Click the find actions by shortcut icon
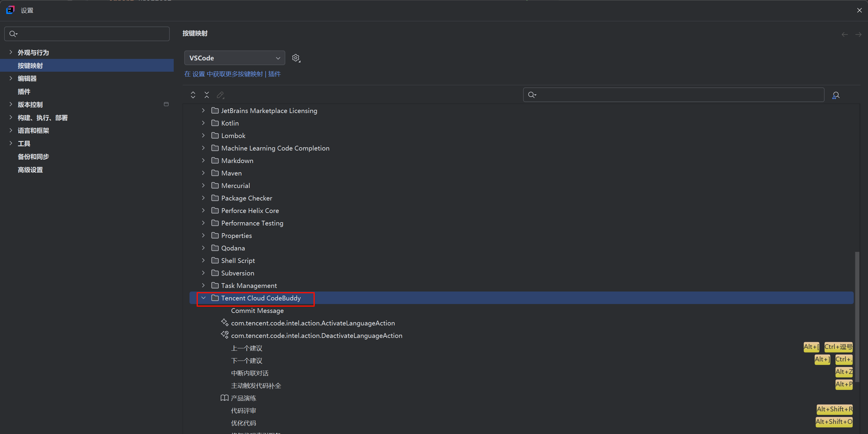The image size is (868, 434). point(836,95)
